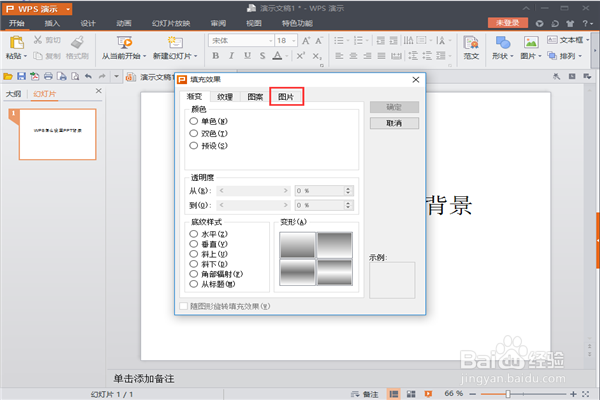
Task: Select the Format Painter brush icon
Action: 77,42
